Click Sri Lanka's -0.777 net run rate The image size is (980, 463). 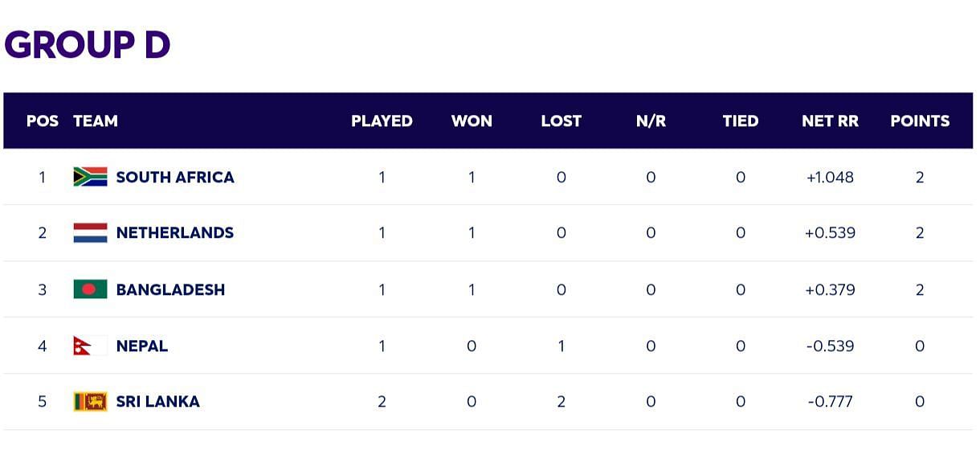(x=831, y=401)
